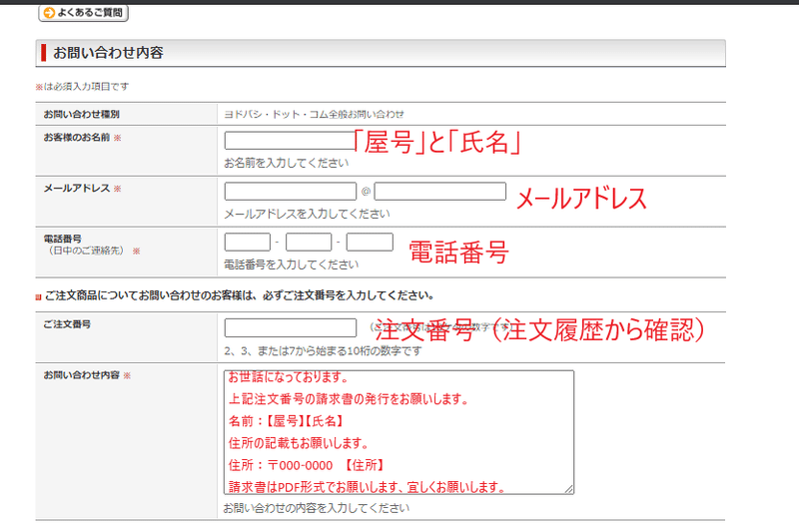Click the hint お名前を入力してください
This screenshot has height=532, width=799.
coord(287,163)
